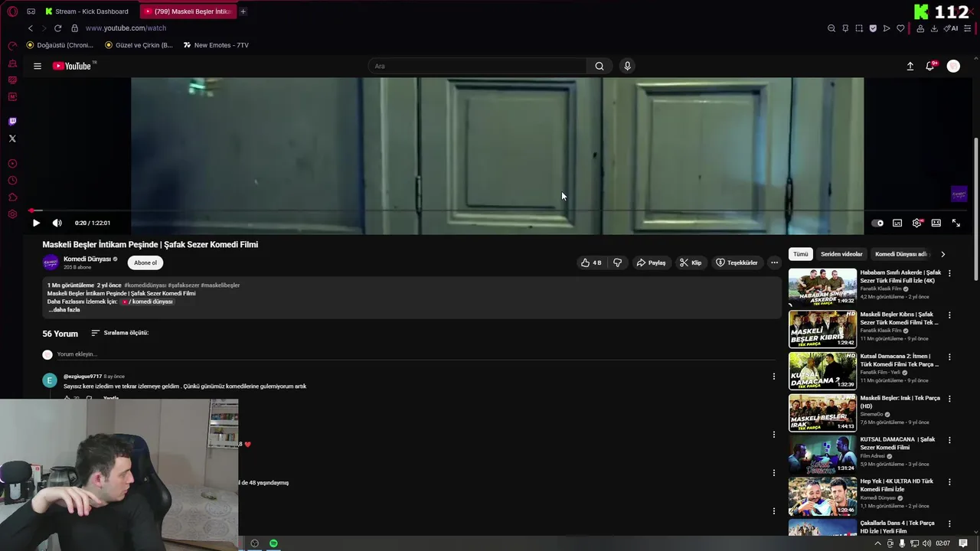
Task: Open the player settings gear
Action: (x=916, y=223)
